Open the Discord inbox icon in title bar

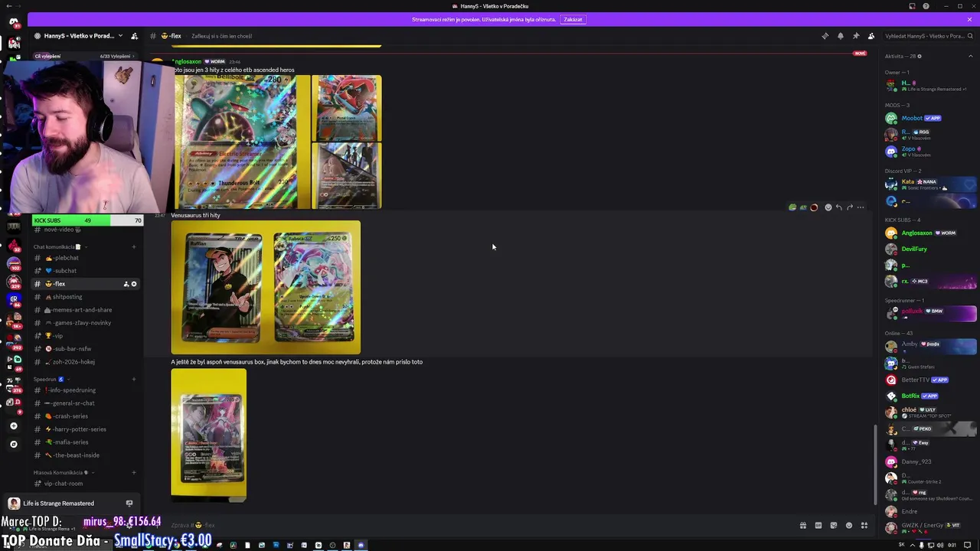(x=912, y=6)
